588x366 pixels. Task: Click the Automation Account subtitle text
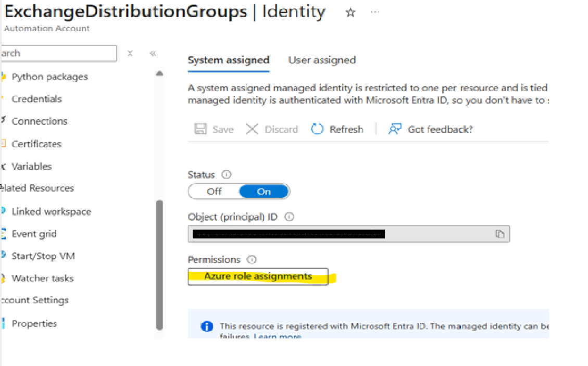point(47,29)
